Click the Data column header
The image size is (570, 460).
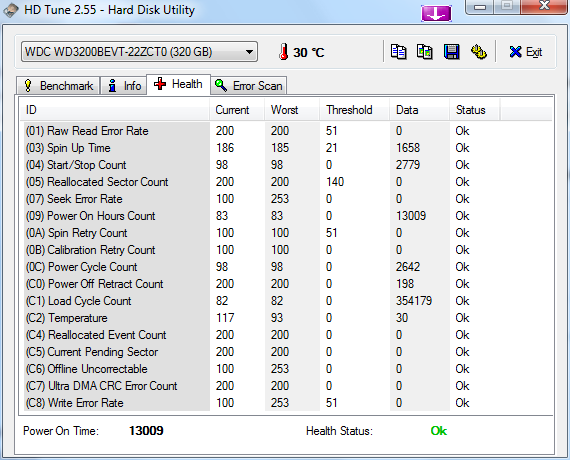pos(420,110)
